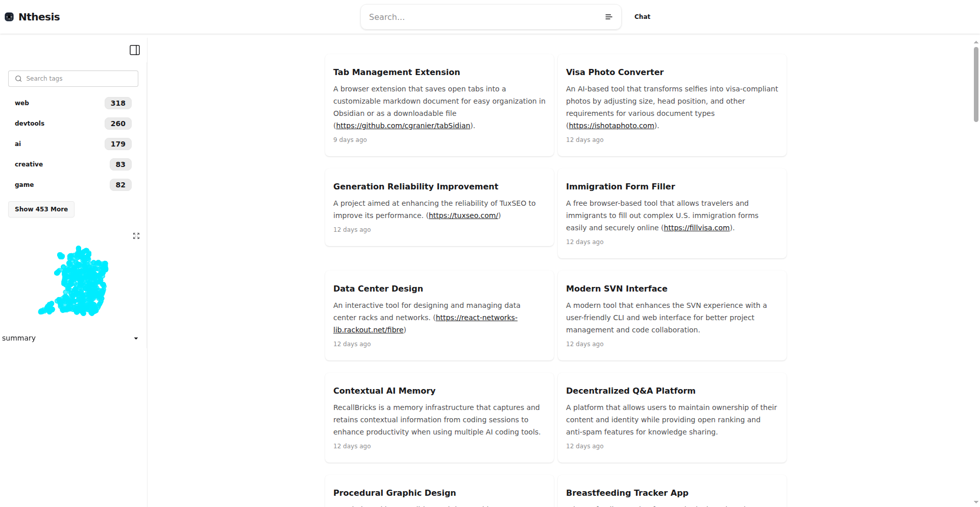This screenshot has width=980, height=507.
Task: Filter by the game tag
Action: (24, 185)
